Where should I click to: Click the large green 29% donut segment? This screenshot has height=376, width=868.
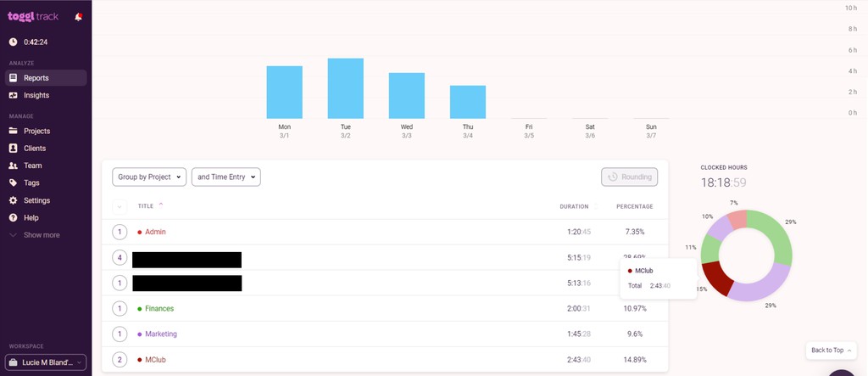(776, 236)
